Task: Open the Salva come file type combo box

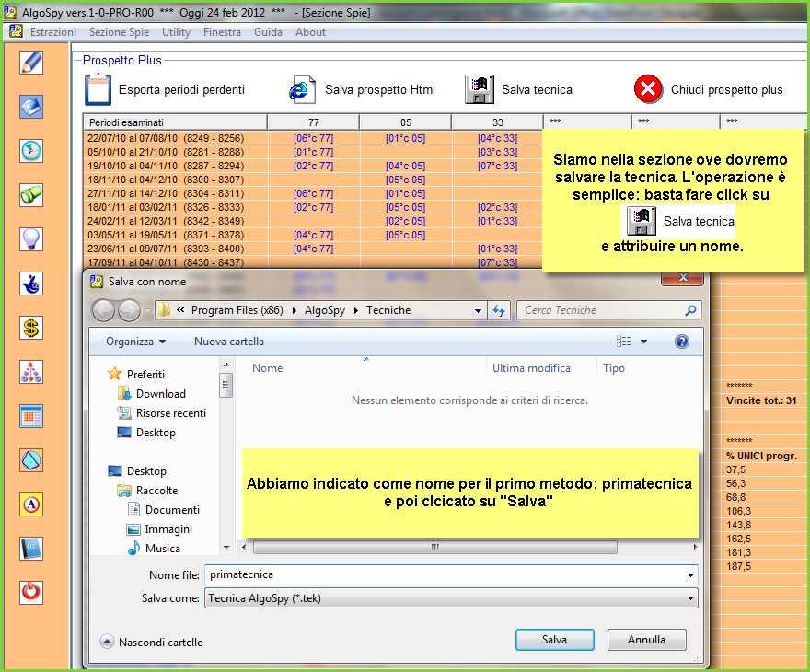Action: [451, 598]
